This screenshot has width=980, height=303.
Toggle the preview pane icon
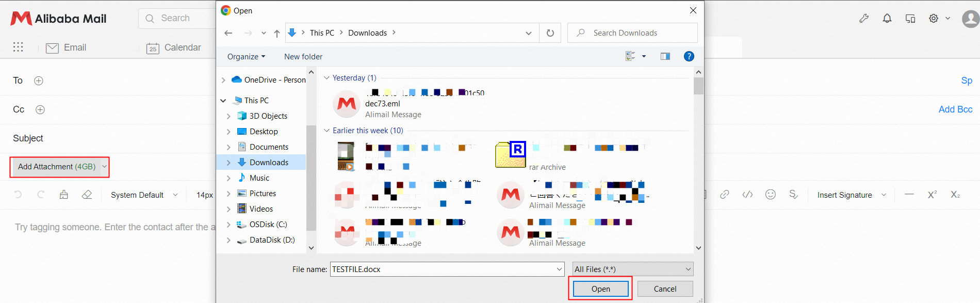pos(665,56)
